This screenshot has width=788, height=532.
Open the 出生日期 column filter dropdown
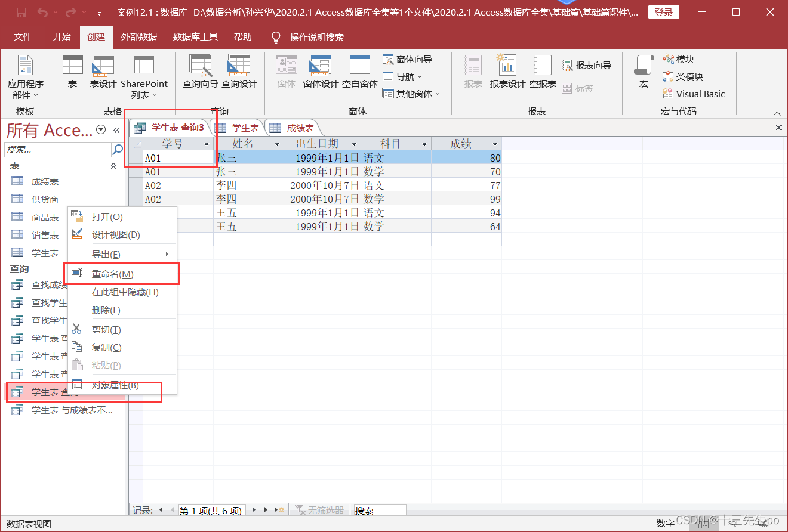(x=354, y=144)
